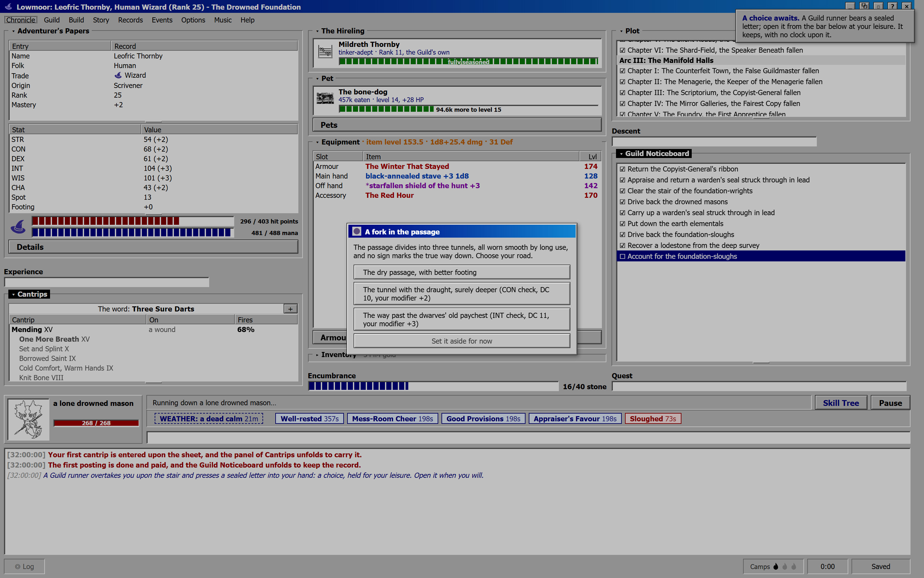Click the question mark help button in title bar
The width and height of the screenshot is (924, 578).
click(892, 6)
